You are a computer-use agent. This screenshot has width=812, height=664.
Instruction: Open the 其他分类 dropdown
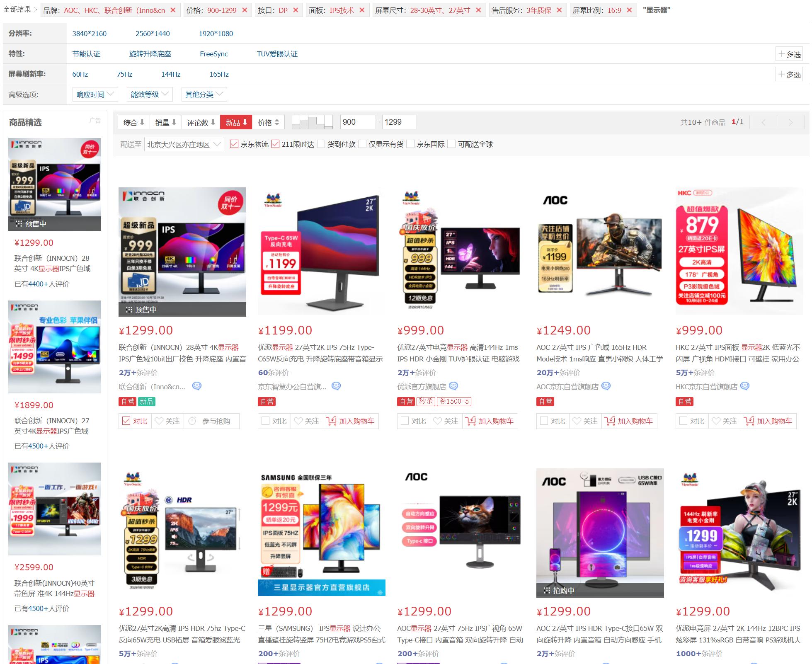(x=204, y=95)
